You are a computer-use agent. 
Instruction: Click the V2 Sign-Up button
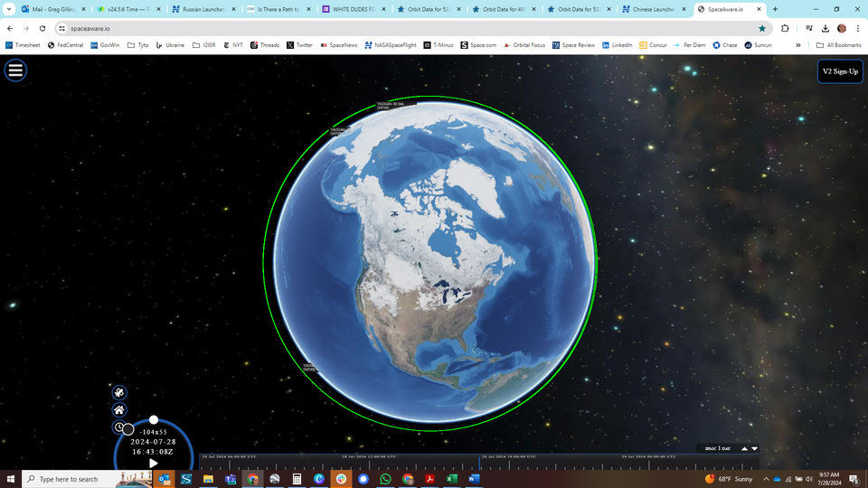840,71
